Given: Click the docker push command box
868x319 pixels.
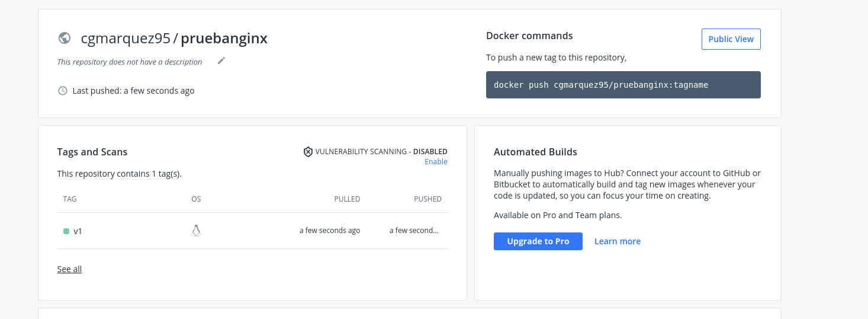Looking at the screenshot, I should (x=623, y=85).
